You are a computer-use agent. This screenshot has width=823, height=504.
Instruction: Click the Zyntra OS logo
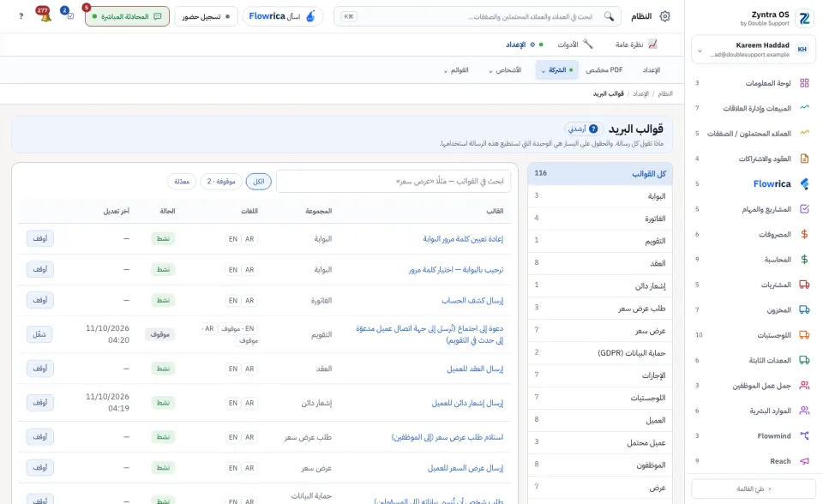pos(805,18)
